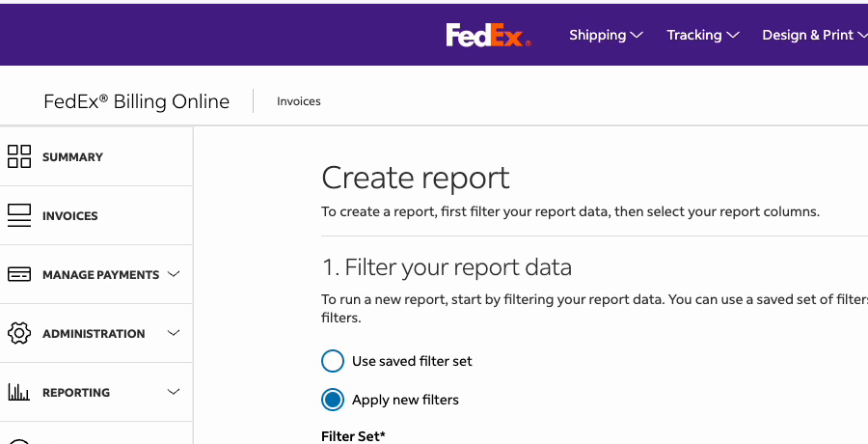Click the FedEx Billing Online title

(x=136, y=101)
